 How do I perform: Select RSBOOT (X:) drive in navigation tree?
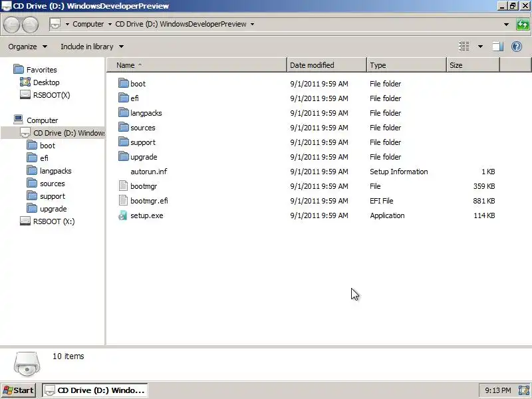[x=54, y=221]
